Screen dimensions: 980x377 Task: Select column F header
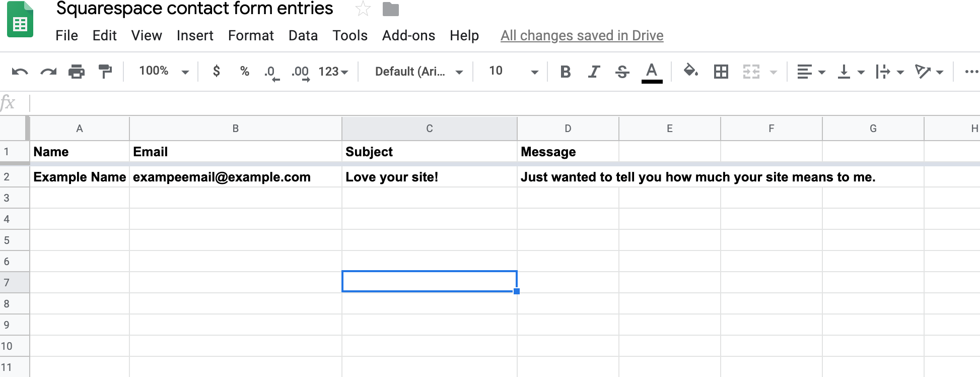[772, 129]
